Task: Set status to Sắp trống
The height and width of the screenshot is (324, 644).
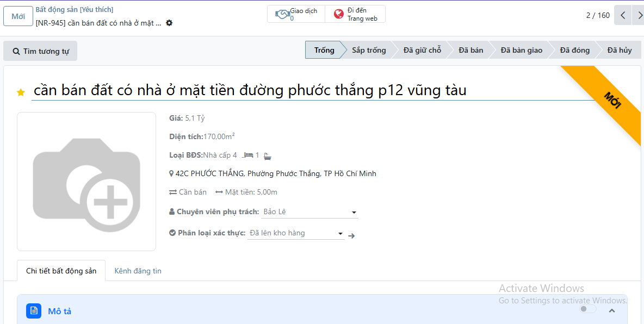Action: (369, 50)
